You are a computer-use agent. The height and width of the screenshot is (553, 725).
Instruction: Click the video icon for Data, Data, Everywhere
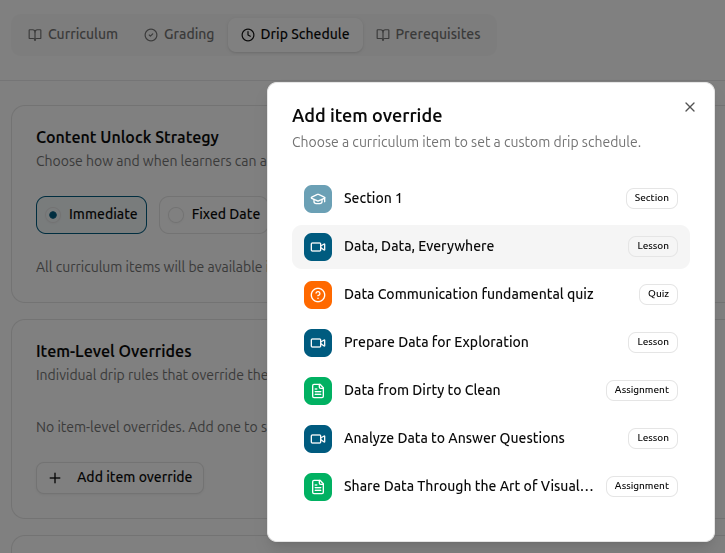click(x=318, y=247)
